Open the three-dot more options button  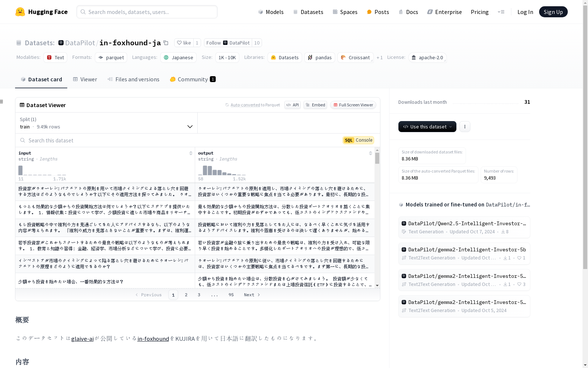465,127
